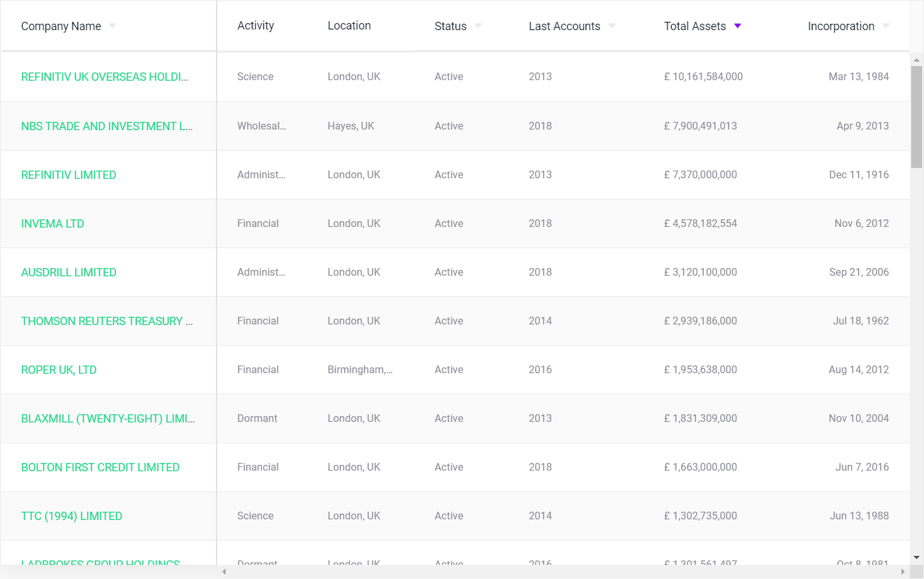Click Hayes, UK location cell
Screen dimensions: 924x579
pos(351,126)
